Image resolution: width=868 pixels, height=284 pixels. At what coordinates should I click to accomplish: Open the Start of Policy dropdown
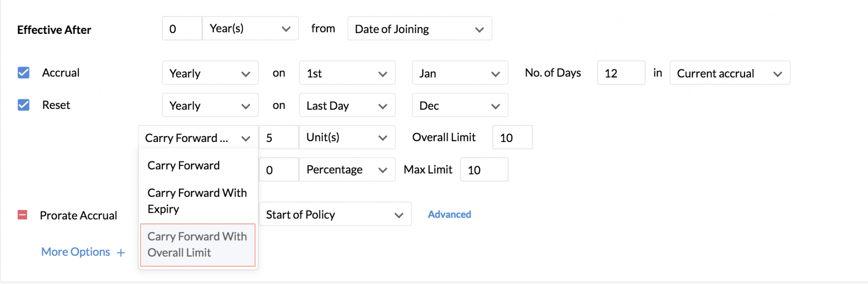[x=335, y=215]
